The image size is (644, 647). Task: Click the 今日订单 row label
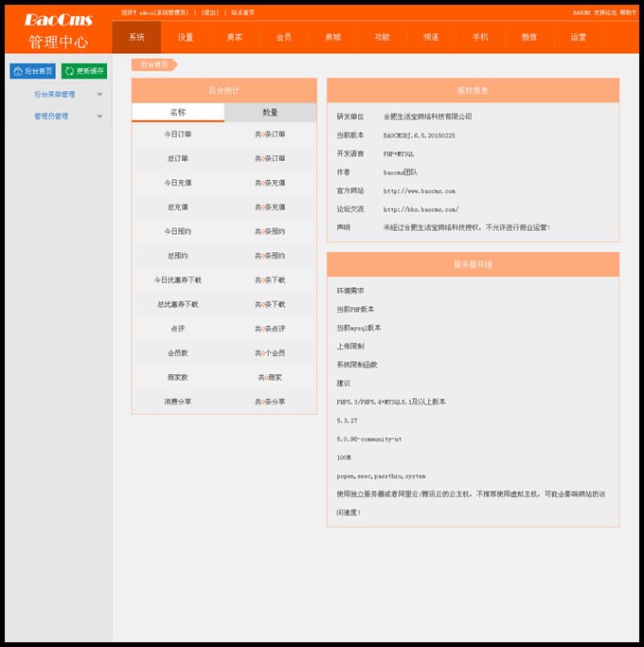pyautogui.click(x=178, y=135)
